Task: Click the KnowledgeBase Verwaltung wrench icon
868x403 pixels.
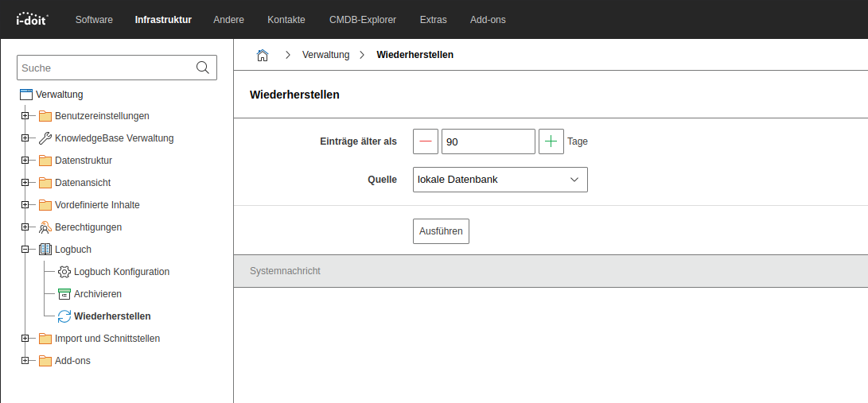Action: coord(45,138)
